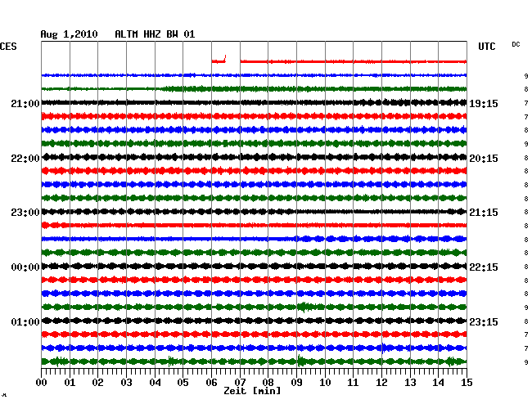The width and height of the screenshot is (532, 404).
Task: Click the date label Aug 1,2010
Action: tap(70, 34)
